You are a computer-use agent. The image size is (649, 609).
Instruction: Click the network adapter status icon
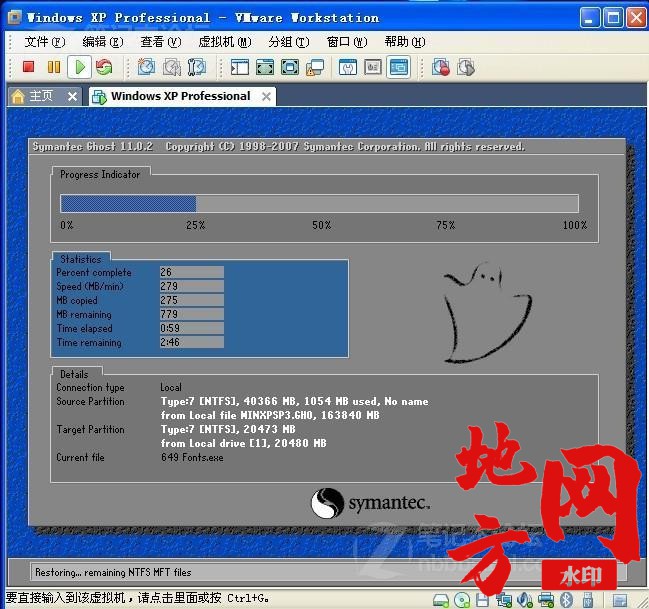[504, 600]
